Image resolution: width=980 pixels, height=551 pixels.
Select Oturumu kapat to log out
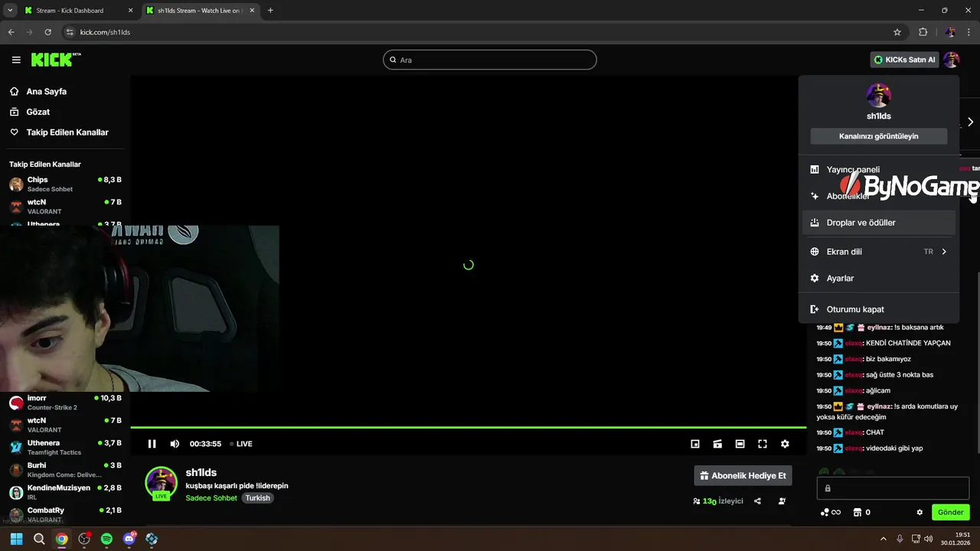click(x=878, y=309)
